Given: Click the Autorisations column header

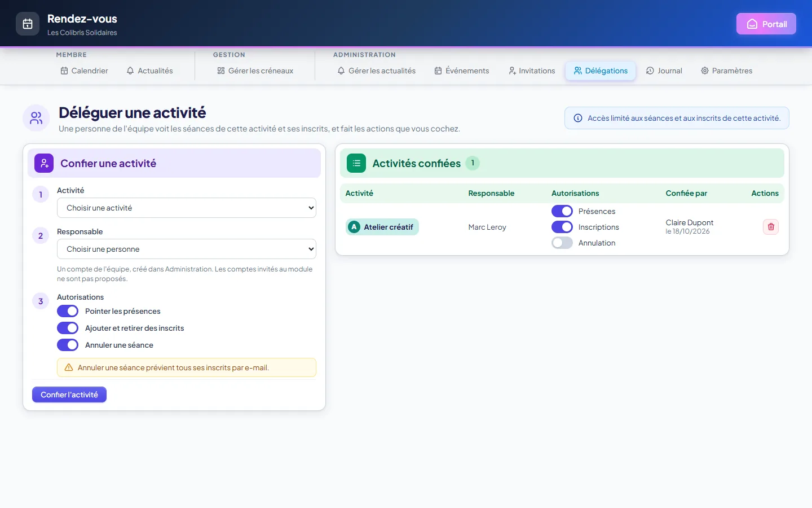Looking at the screenshot, I should coord(575,193).
